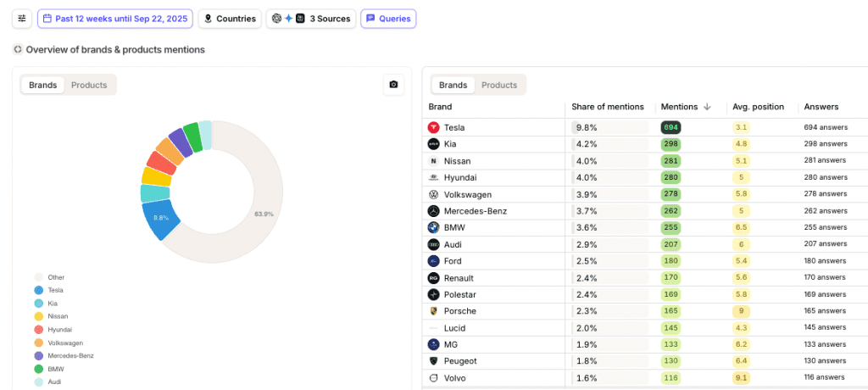This screenshot has width=868, height=390.
Task: Click the Avg. position column header
Action: pos(758,107)
